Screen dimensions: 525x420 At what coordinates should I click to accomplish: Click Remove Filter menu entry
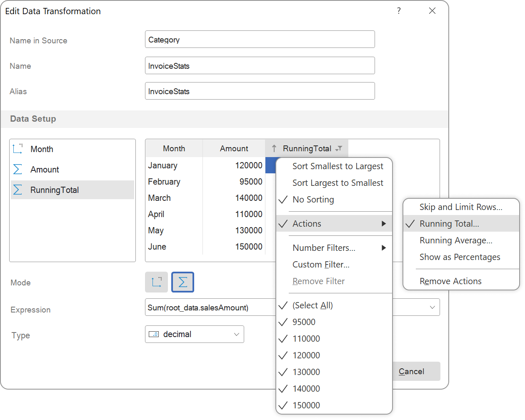pos(334,281)
